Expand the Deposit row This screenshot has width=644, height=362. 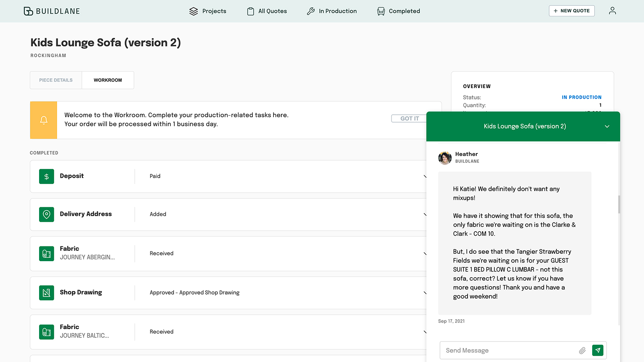click(424, 176)
